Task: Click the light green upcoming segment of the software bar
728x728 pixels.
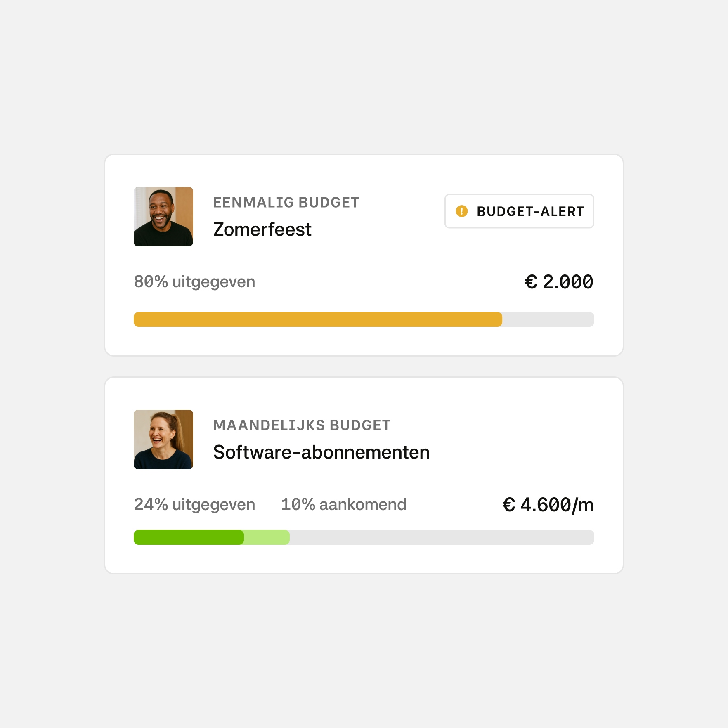Action: 267,537
